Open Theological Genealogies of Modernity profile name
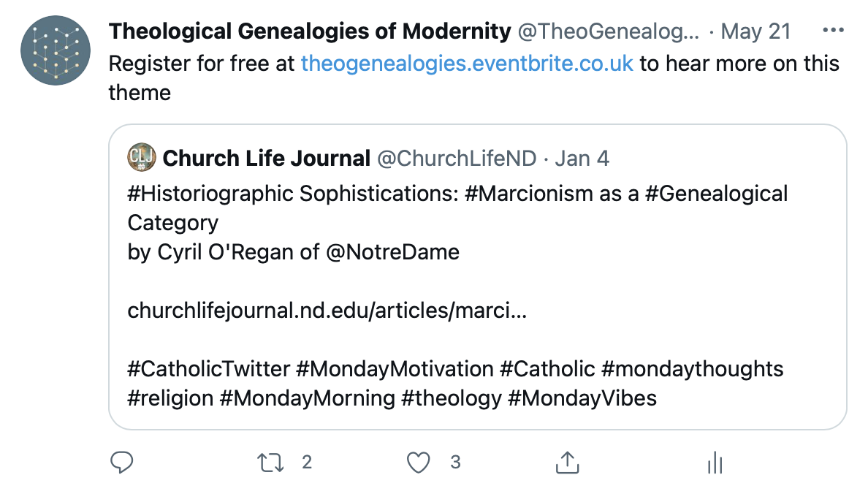Viewport: 868px width, 494px height. click(x=309, y=31)
